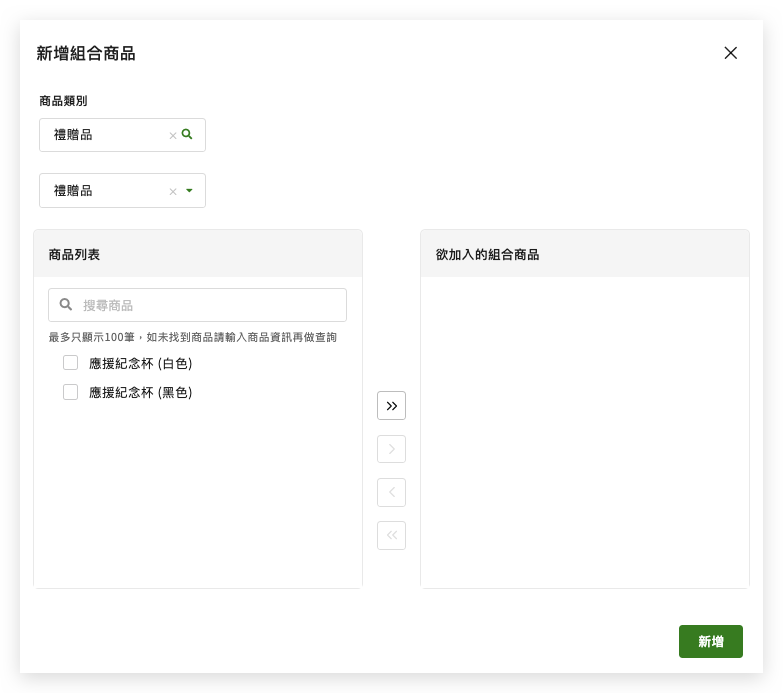Move all products left with double arrow

(x=392, y=536)
